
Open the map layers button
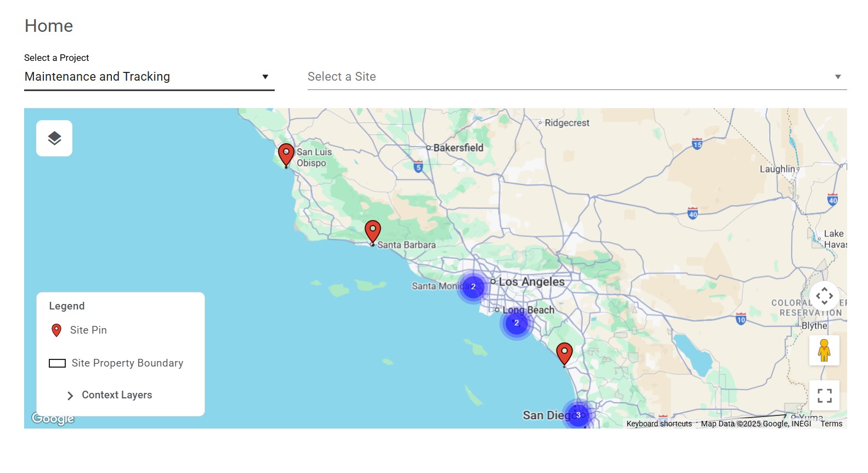(54, 138)
